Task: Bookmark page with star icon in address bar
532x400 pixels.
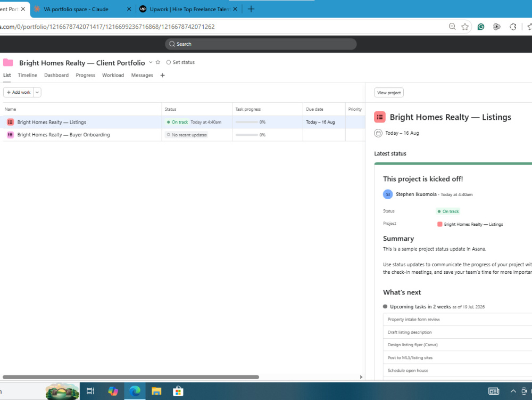Action: click(x=465, y=27)
